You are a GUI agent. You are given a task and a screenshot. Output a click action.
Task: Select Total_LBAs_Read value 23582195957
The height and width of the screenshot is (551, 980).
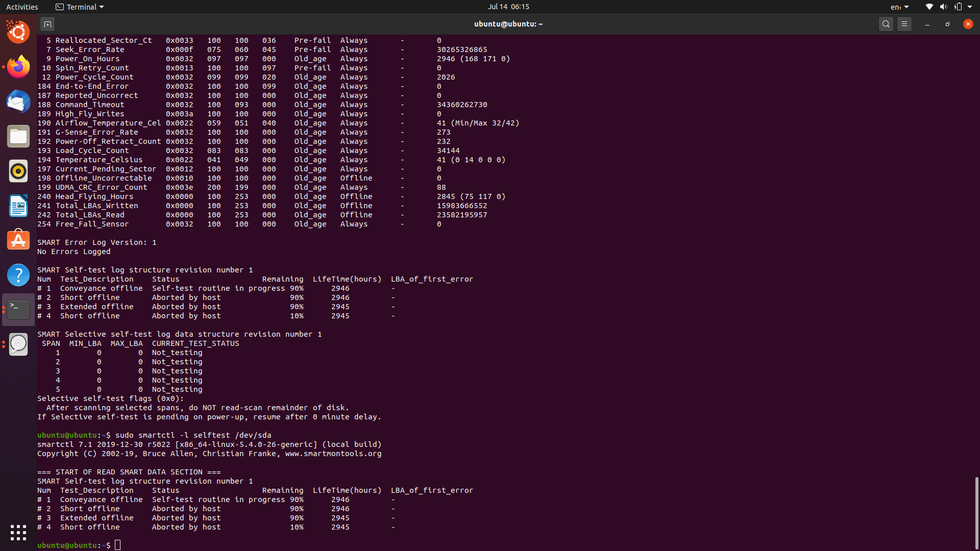462,215
